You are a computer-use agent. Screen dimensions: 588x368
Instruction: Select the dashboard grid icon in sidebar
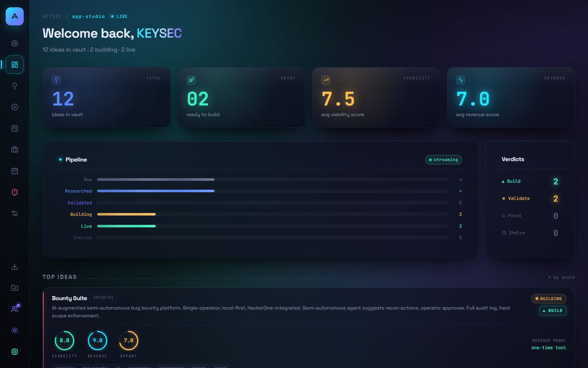point(15,65)
